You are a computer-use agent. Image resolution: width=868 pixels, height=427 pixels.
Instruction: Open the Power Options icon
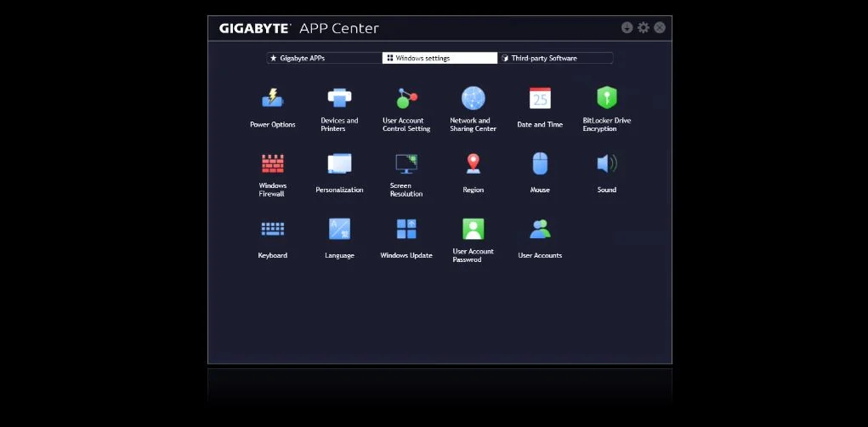272,98
